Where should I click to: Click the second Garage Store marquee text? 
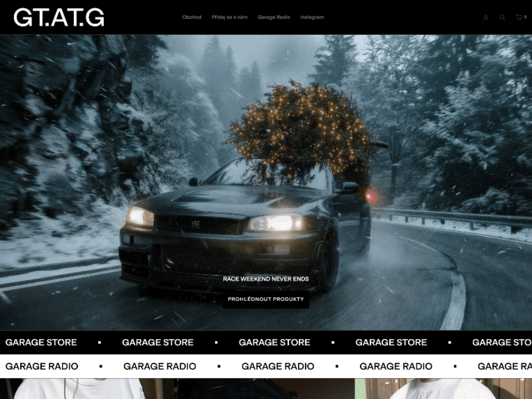(158, 342)
